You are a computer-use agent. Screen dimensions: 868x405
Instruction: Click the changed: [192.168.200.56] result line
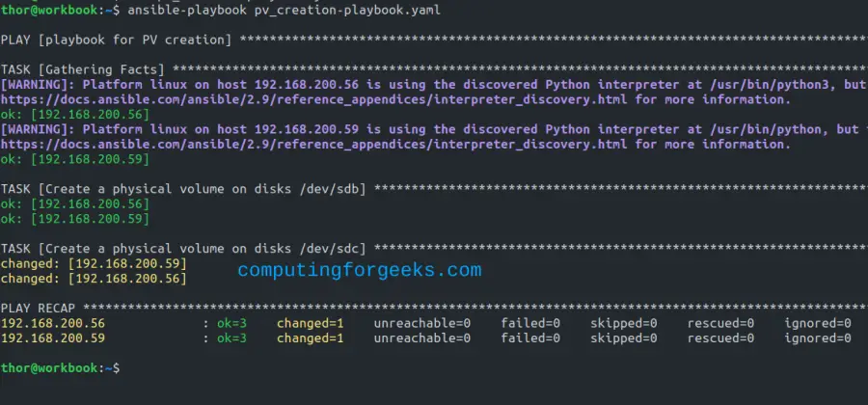tap(94, 278)
